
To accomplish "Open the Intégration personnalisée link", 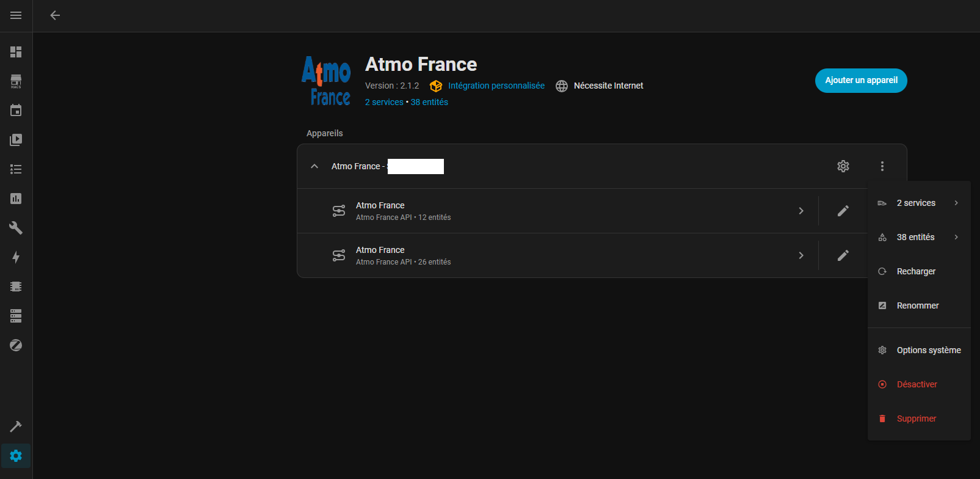I will [x=496, y=86].
